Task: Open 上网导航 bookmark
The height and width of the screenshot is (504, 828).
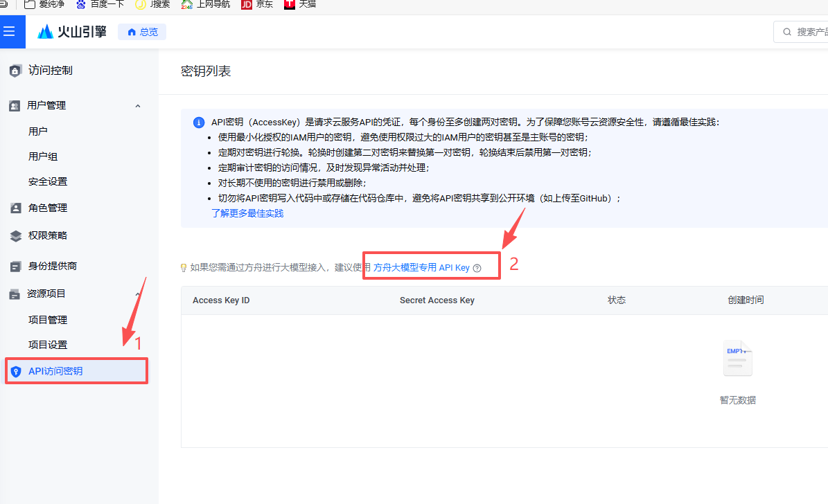Action: coord(206,4)
